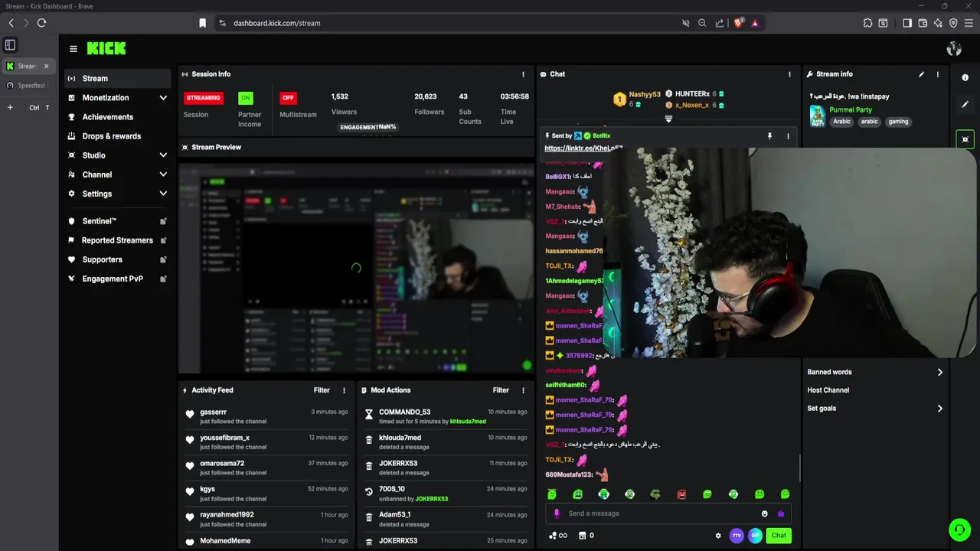Open Brave Shields icon in address bar
980x551 pixels.
point(739,23)
